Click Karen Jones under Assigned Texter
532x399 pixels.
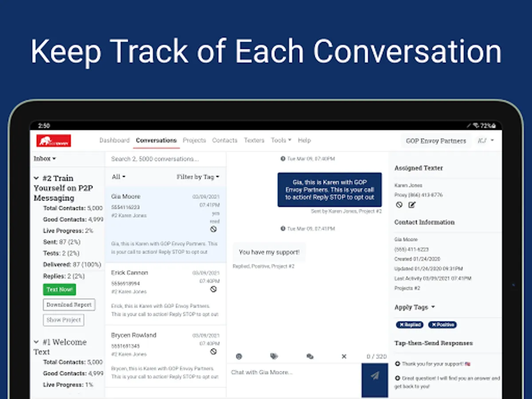408,185
